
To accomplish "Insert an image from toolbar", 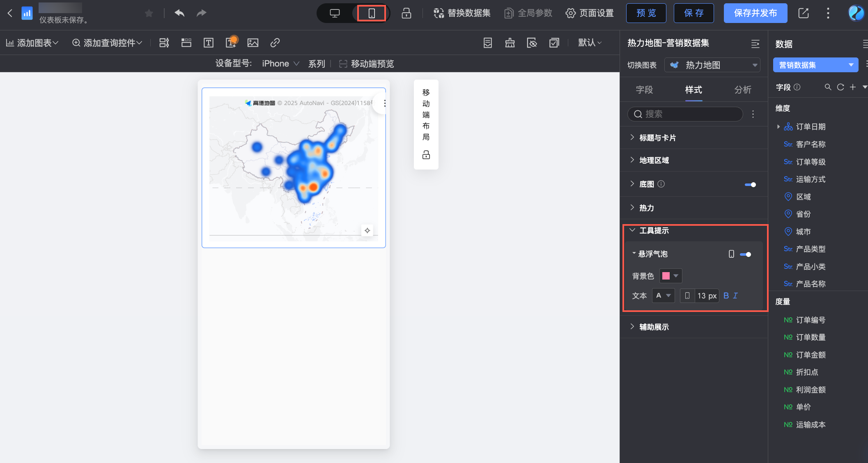I will (x=253, y=43).
